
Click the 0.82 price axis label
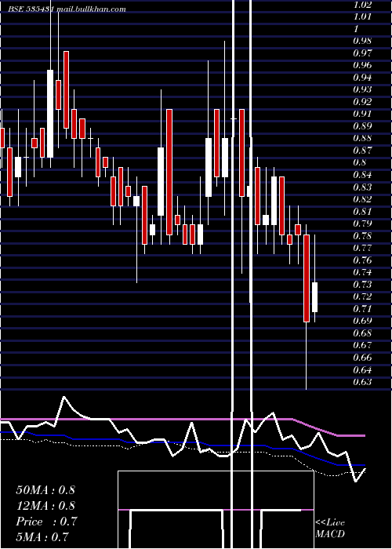(362, 199)
